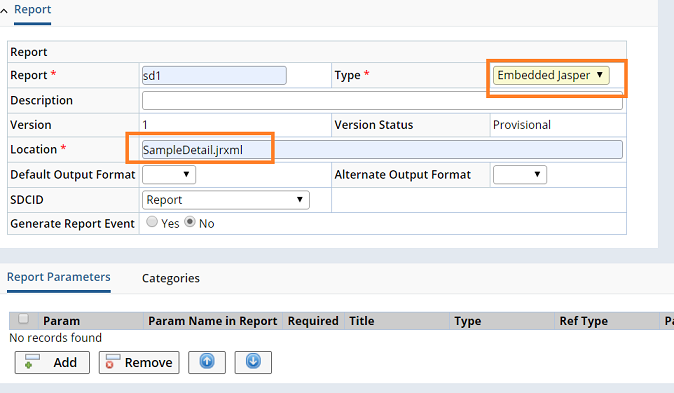Select the No radio for Generate Report Event
The width and height of the screenshot is (674, 393).
coord(190,222)
